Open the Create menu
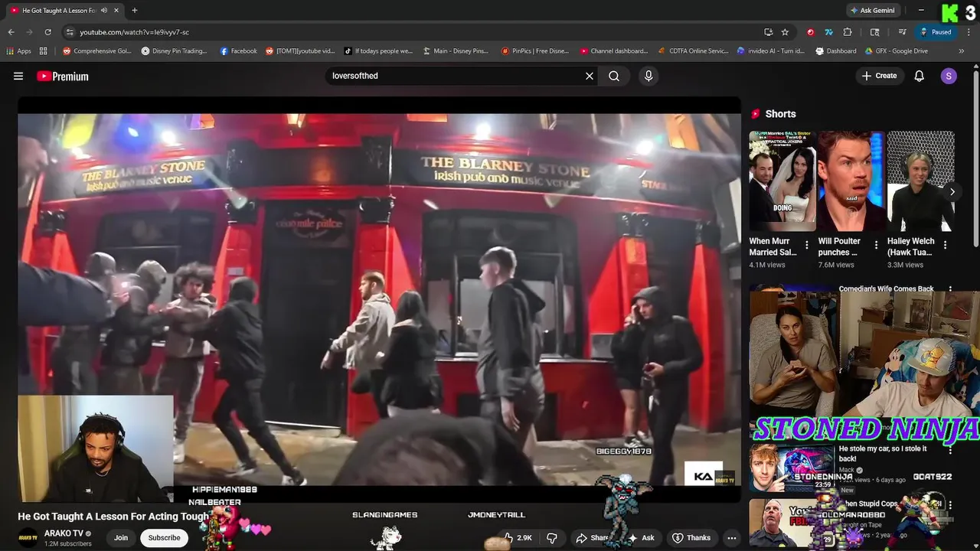The image size is (980, 551). coord(879,76)
